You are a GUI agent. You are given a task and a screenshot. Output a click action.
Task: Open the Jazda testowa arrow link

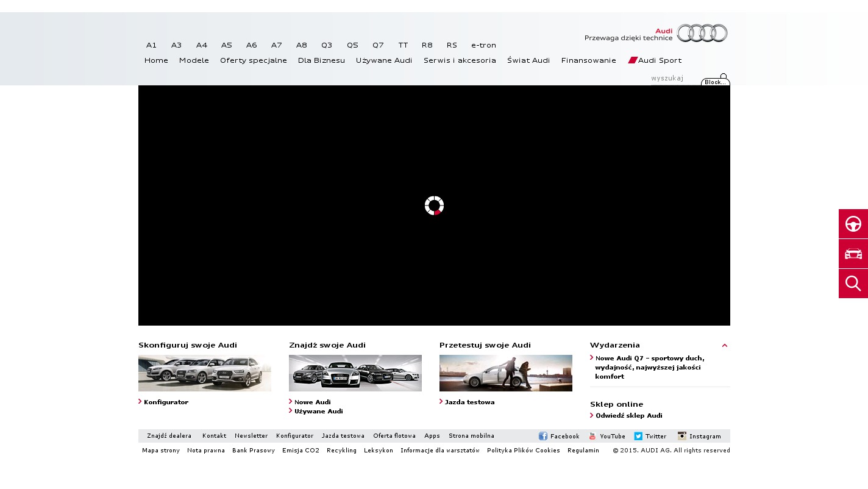(x=469, y=402)
